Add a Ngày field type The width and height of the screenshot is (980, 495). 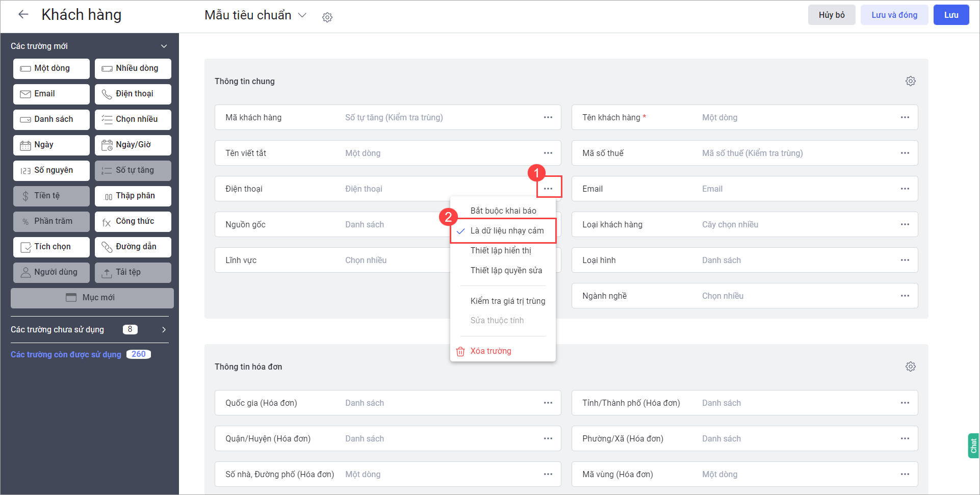coord(51,145)
